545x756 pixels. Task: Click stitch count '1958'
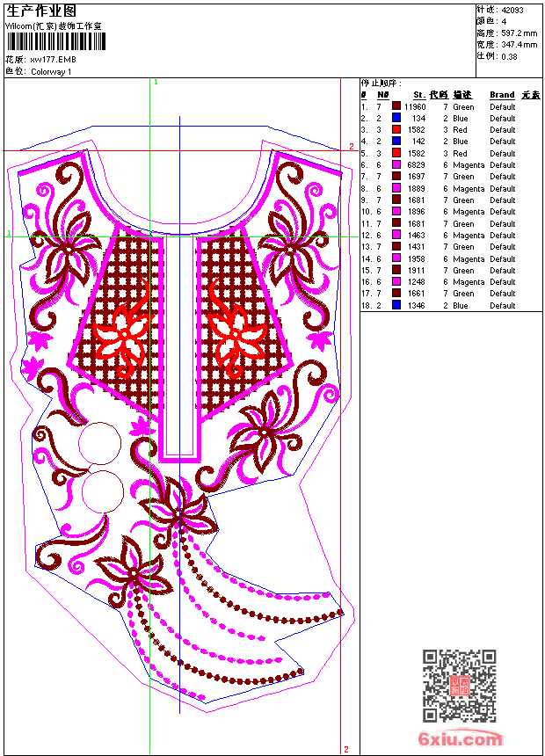(417, 259)
